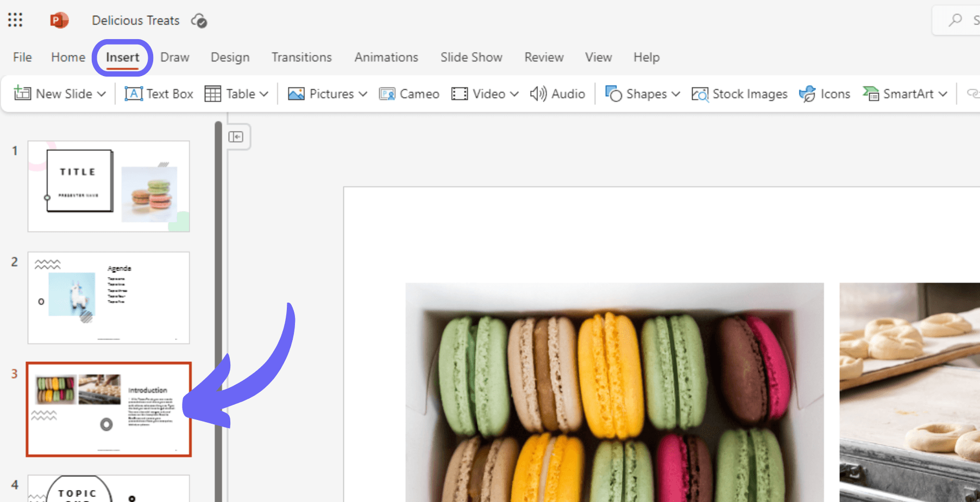Open the File menu
Image resolution: width=980 pixels, height=502 pixels.
[x=22, y=57]
